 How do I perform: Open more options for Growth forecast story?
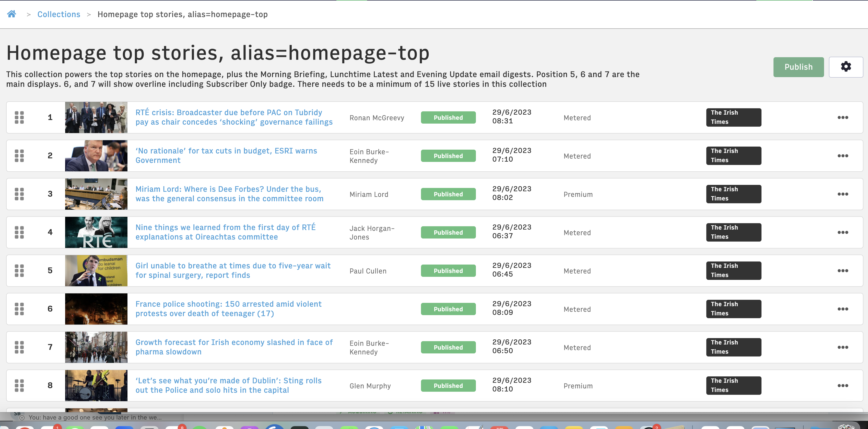pos(843,347)
